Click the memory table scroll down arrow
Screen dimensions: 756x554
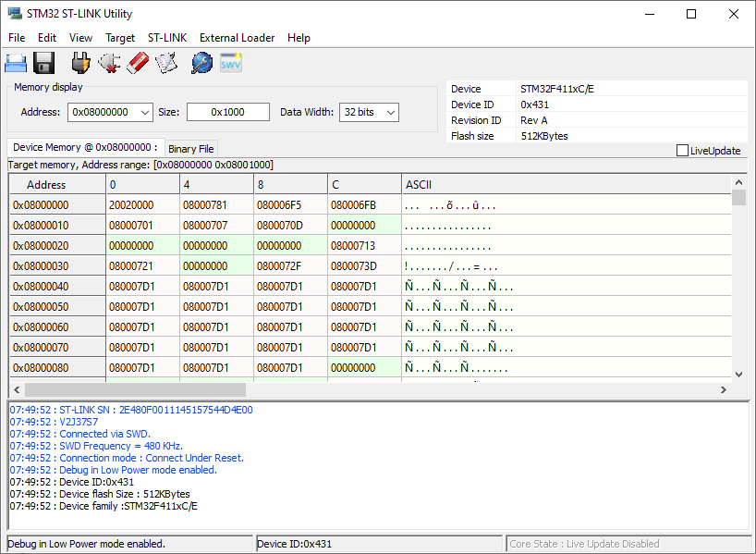738,374
